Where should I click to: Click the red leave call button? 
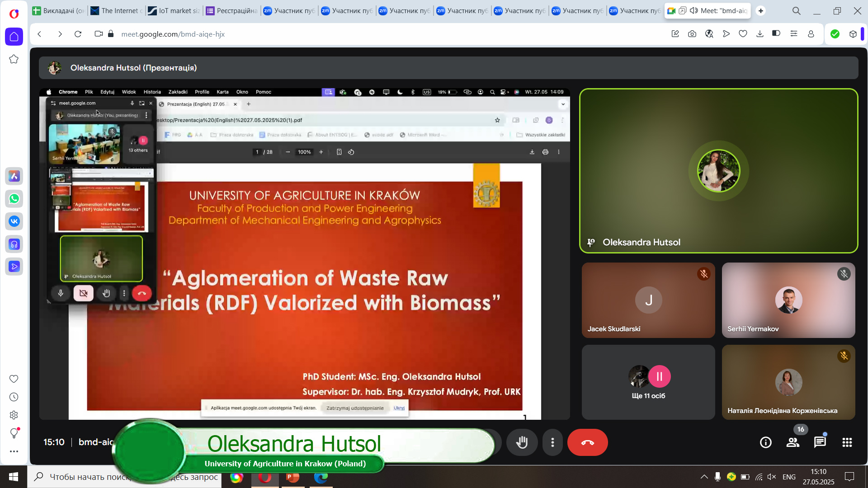click(587, 442)
